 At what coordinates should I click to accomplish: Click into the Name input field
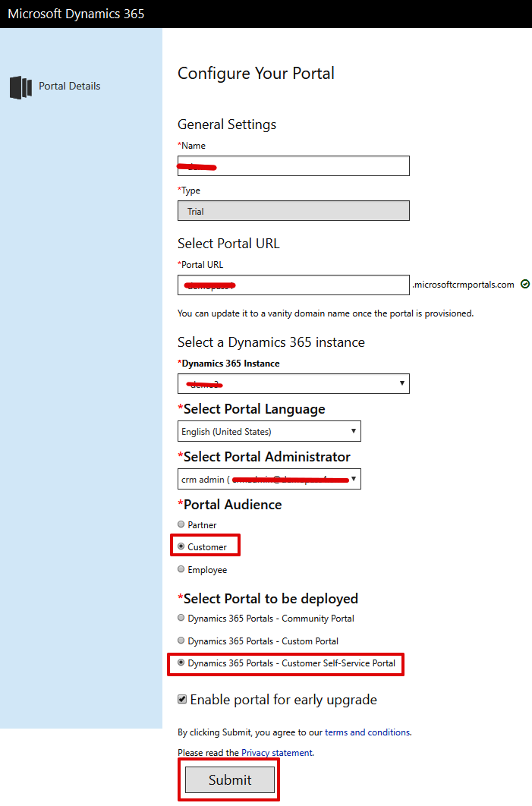294,166
